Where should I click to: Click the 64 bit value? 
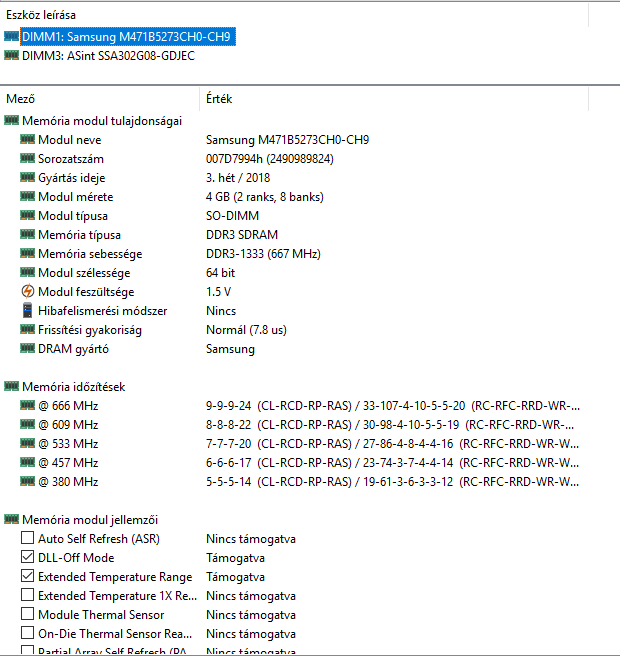tap(220, 273)
